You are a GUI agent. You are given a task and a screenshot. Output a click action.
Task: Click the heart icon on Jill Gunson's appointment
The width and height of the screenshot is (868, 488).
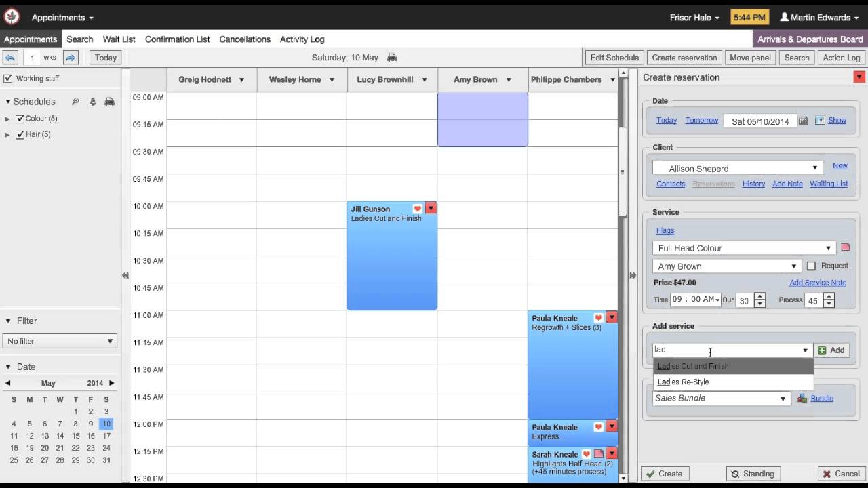[x=418, y=209]
